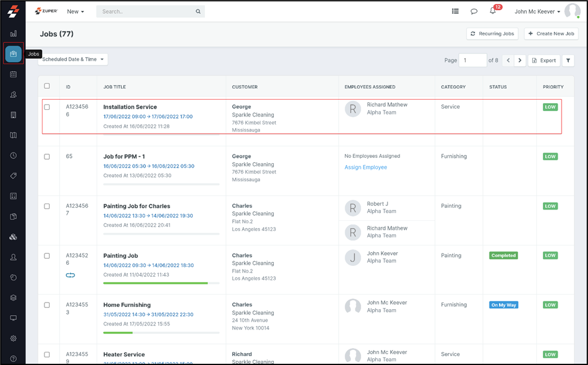Click the search magnifier icon
This screenshot has height=365, width=588.
[198, 11]
